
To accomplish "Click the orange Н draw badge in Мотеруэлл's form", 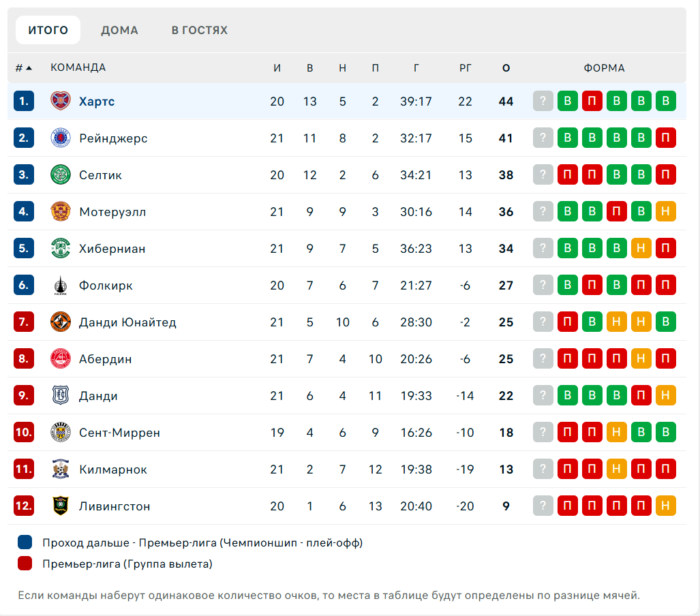I will pos(665,212).
